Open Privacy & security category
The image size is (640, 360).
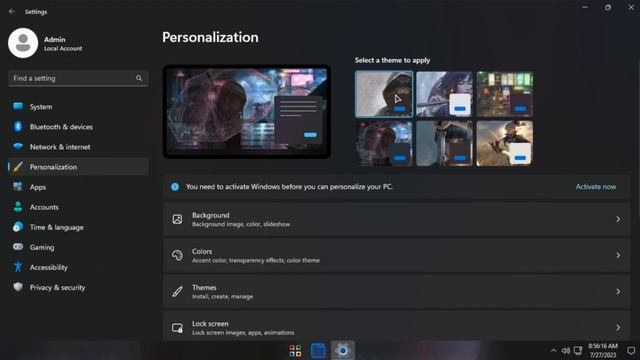[x=78, y=287]
